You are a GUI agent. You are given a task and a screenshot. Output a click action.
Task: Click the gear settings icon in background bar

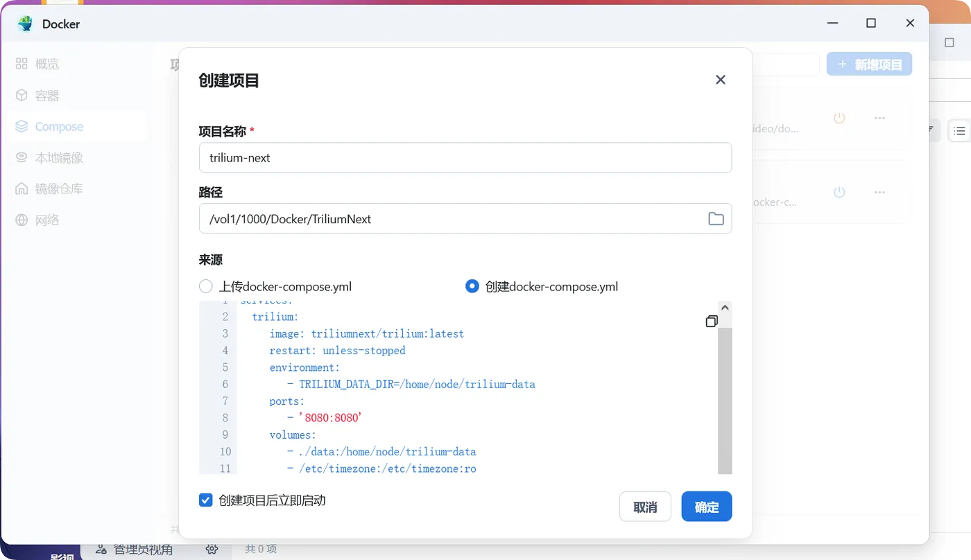tap(212, 549)
